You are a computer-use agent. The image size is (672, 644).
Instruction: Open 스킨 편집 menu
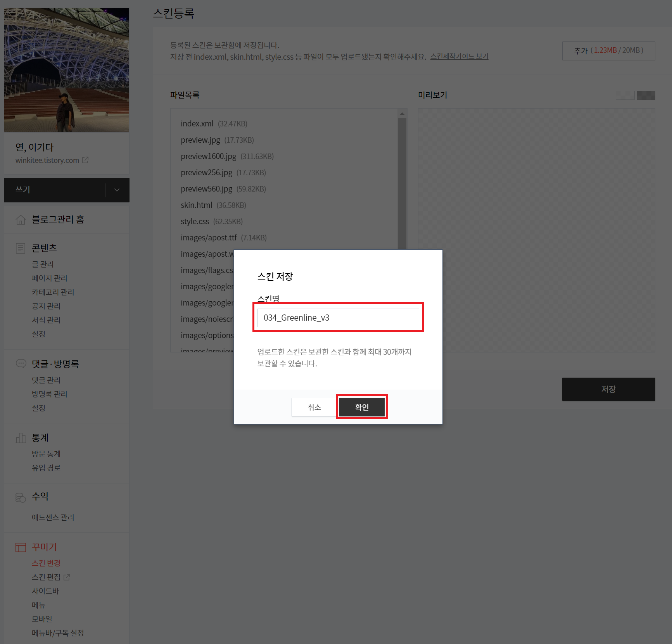(x=46, y=577)
